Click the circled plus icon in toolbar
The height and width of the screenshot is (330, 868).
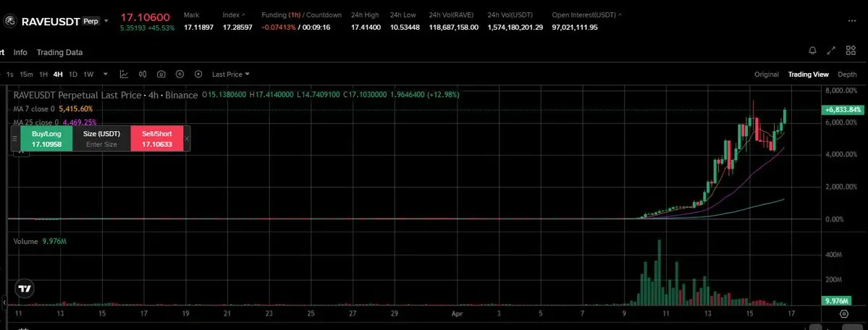click(x=180, y=75)
